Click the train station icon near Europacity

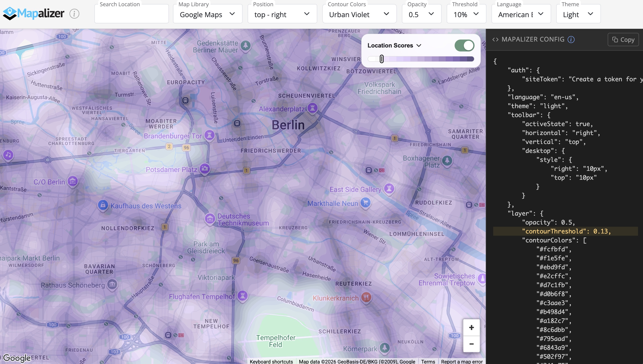click(185, 100)
